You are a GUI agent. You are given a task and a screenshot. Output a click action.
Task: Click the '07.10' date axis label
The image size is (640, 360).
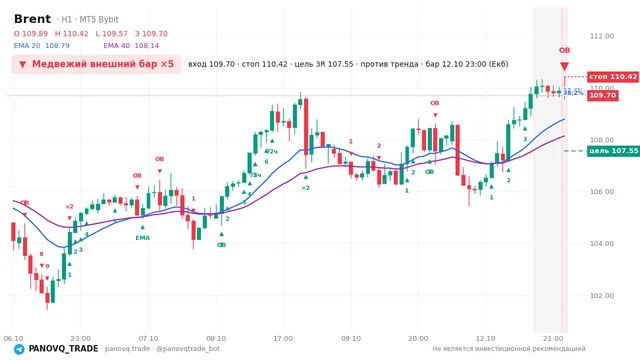click(148, 338)
